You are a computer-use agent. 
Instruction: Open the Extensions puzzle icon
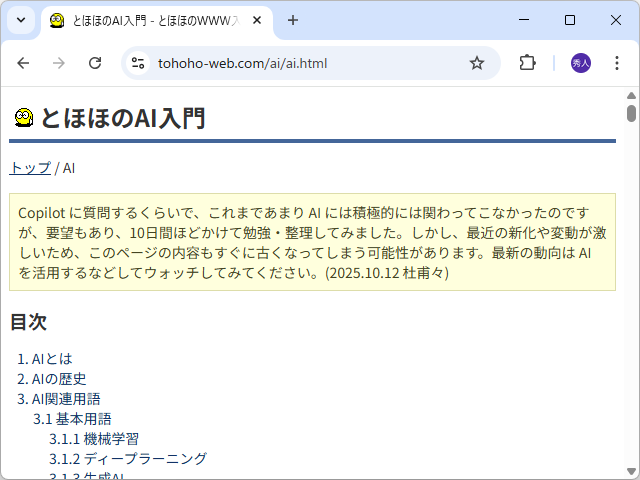[x=527, y=63]
